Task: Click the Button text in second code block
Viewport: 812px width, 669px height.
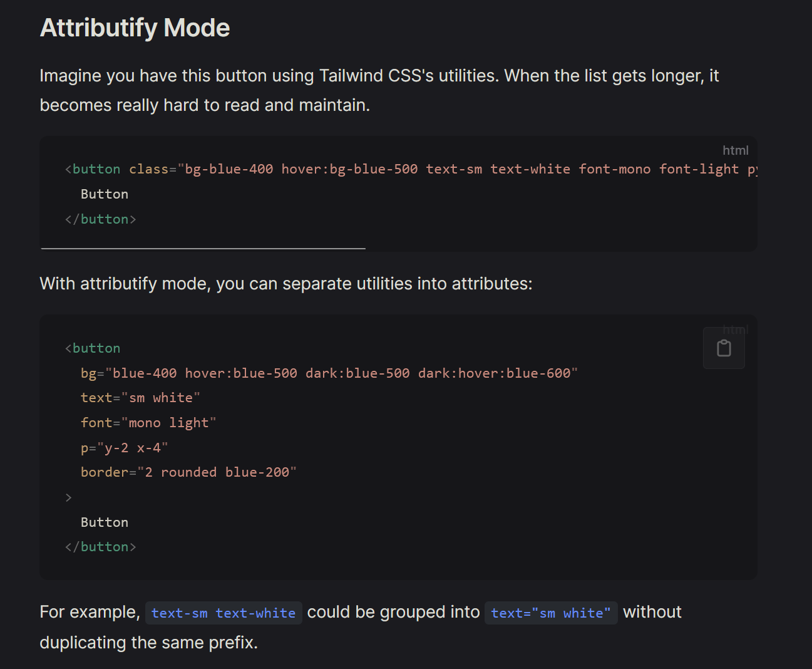Action: tap(105, 522)
